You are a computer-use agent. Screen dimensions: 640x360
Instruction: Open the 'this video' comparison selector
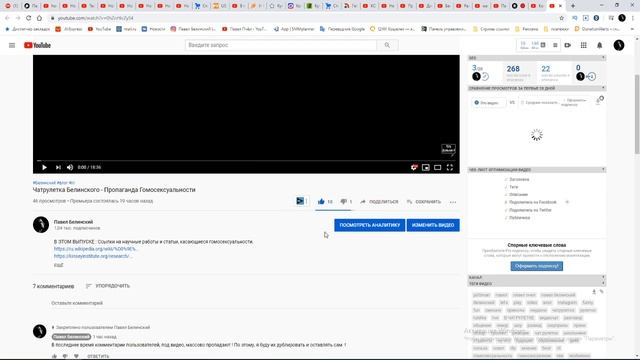[x=489, y=102]
